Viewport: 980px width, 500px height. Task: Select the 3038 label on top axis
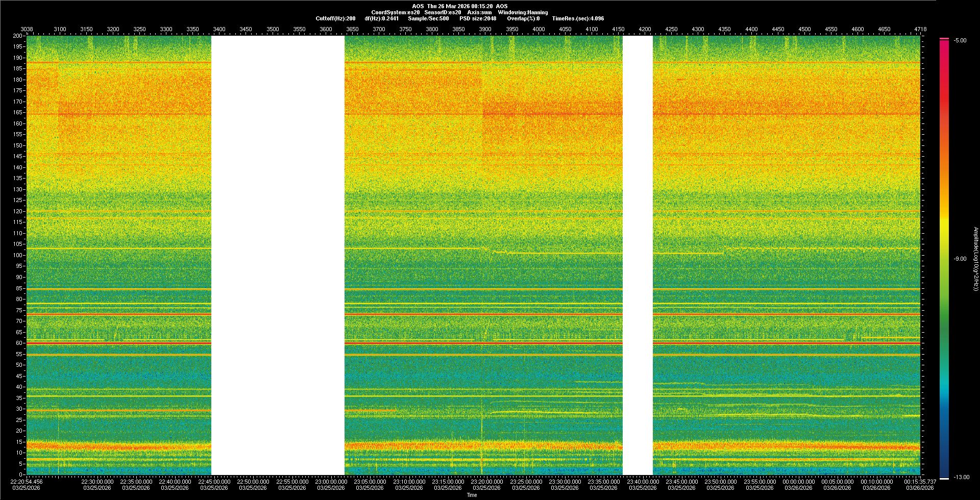[27, 29]
